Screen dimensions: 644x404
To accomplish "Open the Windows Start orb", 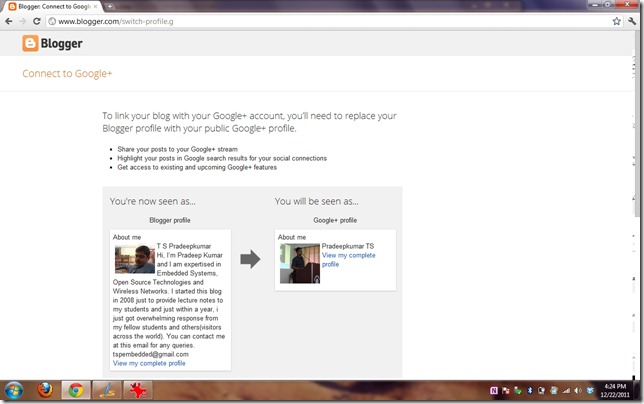I will point(14,390).
